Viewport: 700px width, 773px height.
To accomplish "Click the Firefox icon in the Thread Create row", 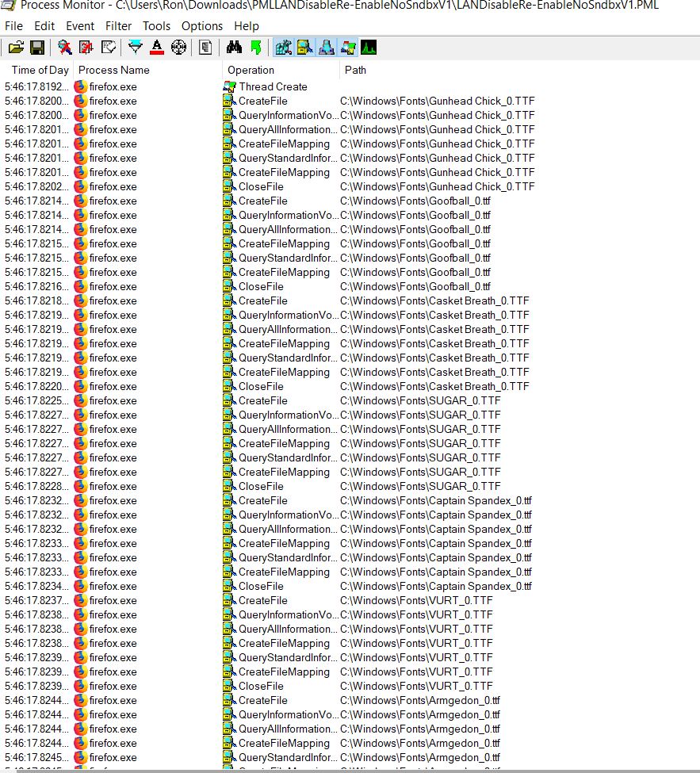I will (x=80, y=86).
